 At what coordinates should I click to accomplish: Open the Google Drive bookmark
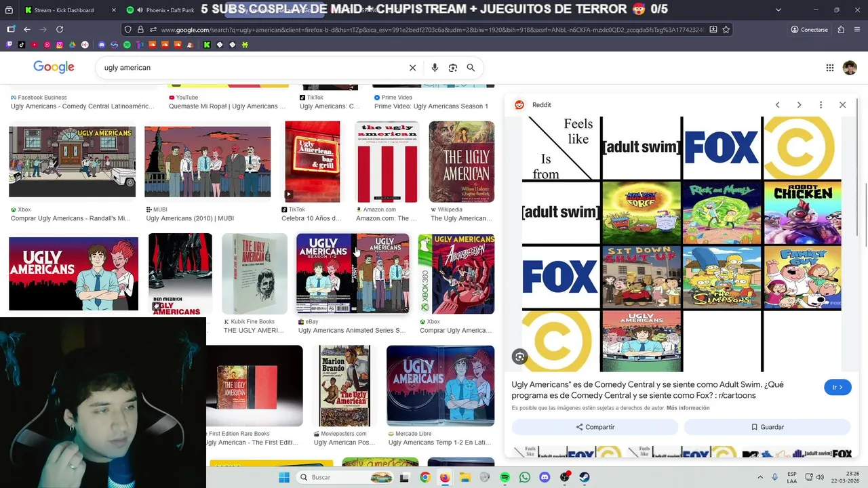pos(73,45)
